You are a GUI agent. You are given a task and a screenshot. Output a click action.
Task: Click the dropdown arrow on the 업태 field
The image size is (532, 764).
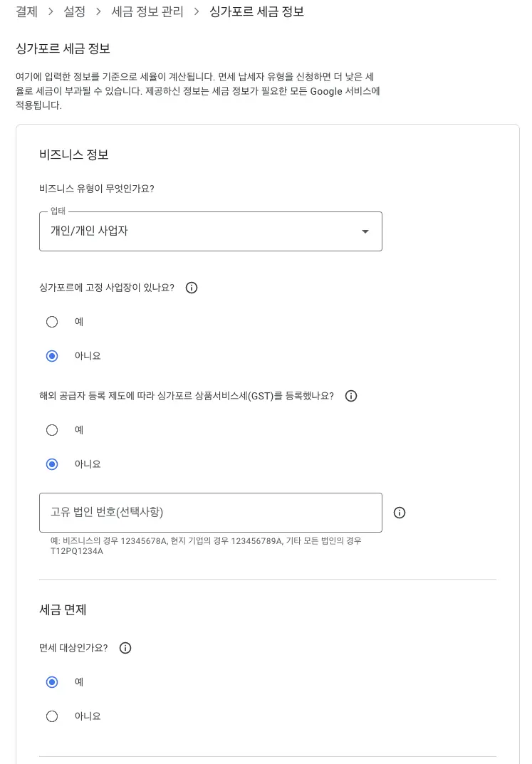pyautogui.click(x=365, y=231)
